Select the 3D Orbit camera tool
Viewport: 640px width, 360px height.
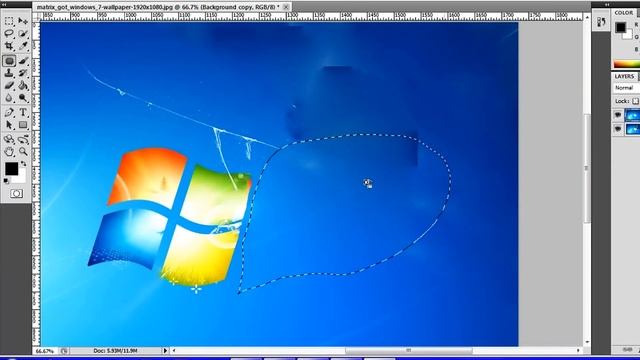point(23,140)
